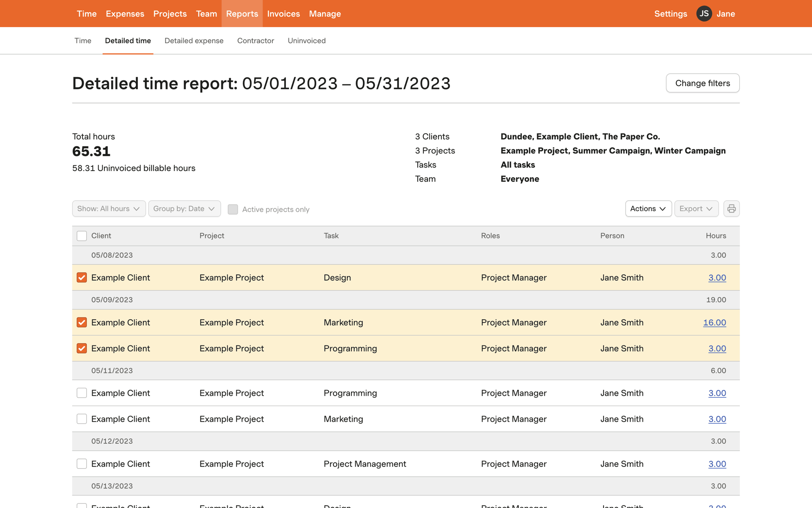Viewport: 812px width, 508px height.
Task: Switch to the Uninvoiced tab
Action: pos(307,41)
